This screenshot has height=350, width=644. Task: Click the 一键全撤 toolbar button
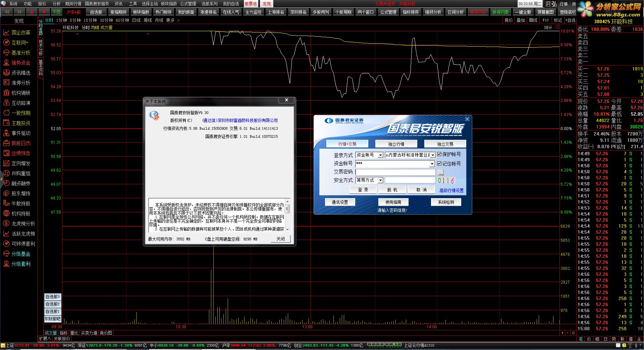523,12
